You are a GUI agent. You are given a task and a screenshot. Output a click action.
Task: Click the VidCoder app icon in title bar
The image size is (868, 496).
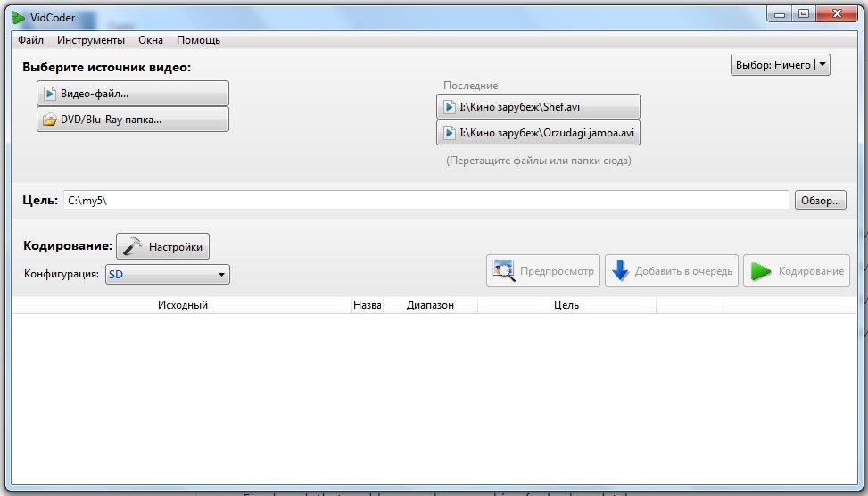coord(19,18)
